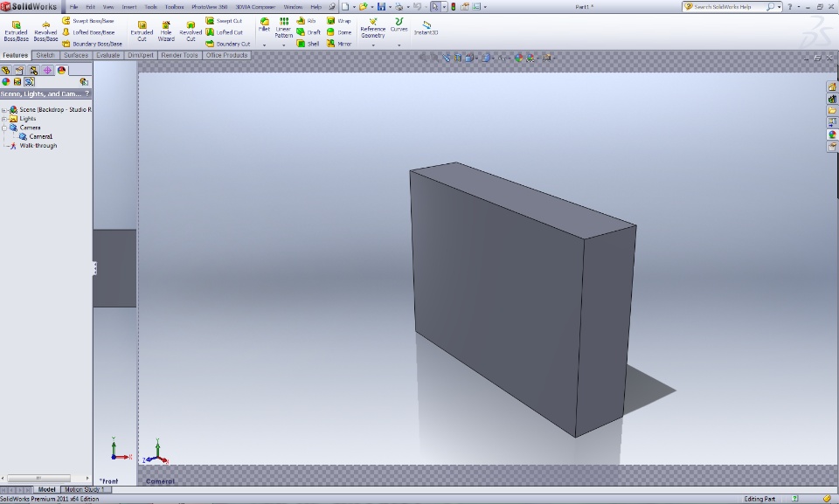Switch to the Motion Study 1 tab

tap(85, 489)
